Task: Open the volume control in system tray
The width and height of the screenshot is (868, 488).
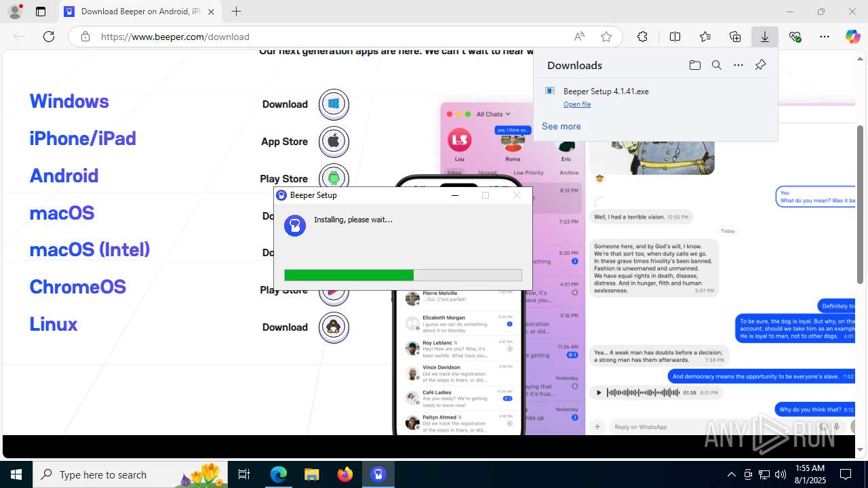Action: 781,474
